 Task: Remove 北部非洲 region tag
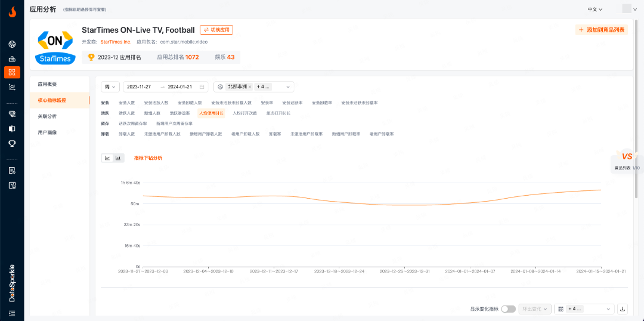coord(250,87)
